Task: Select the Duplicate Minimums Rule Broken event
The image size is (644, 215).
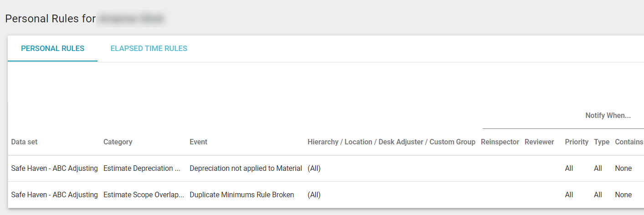Action: click(242, 195)
